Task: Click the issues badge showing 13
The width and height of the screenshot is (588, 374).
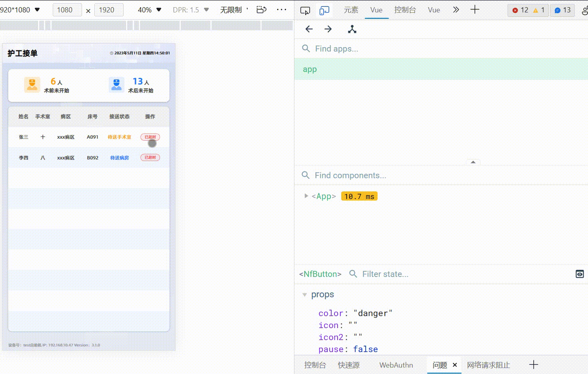Action: (562, 10)
